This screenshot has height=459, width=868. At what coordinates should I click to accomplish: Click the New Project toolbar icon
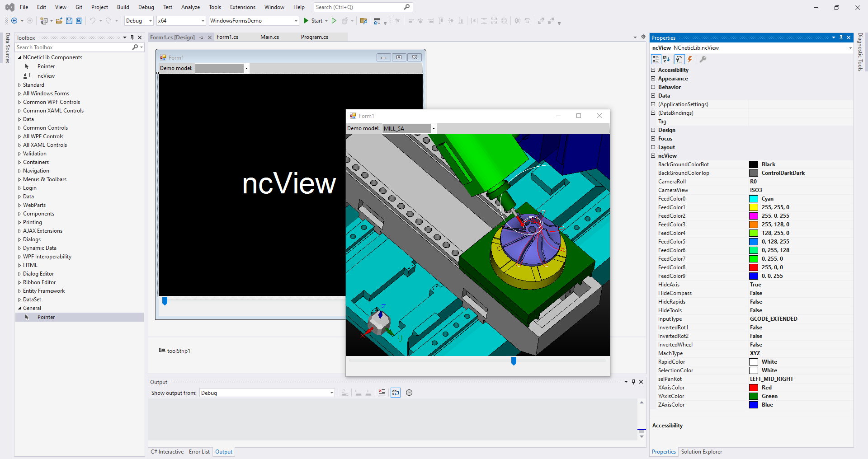[x=44, y=21]
